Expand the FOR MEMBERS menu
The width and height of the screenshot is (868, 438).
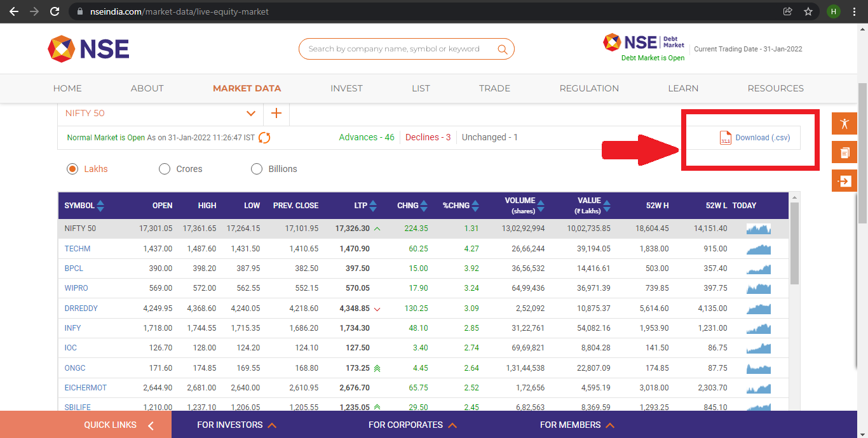pyautogui.click(x=577, y=425)
